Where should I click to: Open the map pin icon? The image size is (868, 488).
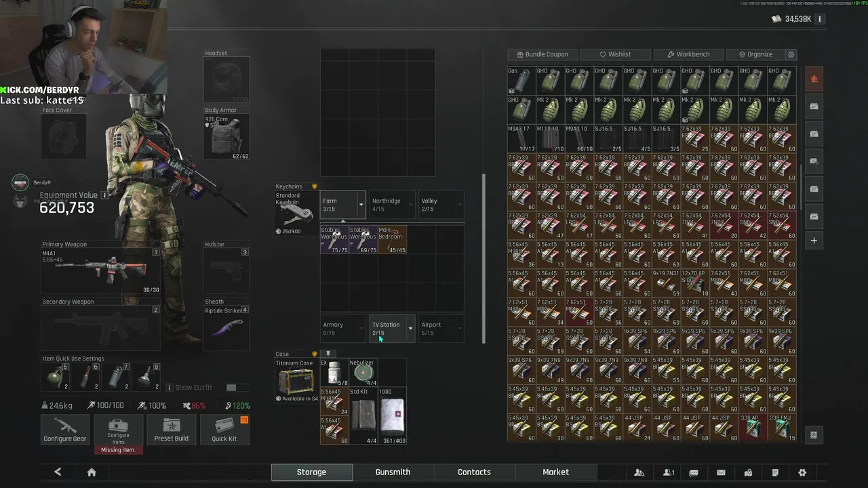(x=748, y=472)
